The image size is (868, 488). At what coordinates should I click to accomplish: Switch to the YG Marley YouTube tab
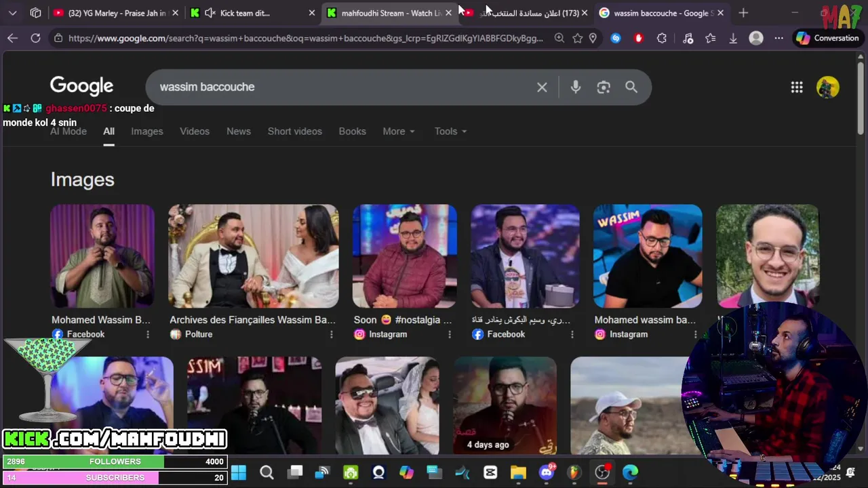[x=115, y=13]
